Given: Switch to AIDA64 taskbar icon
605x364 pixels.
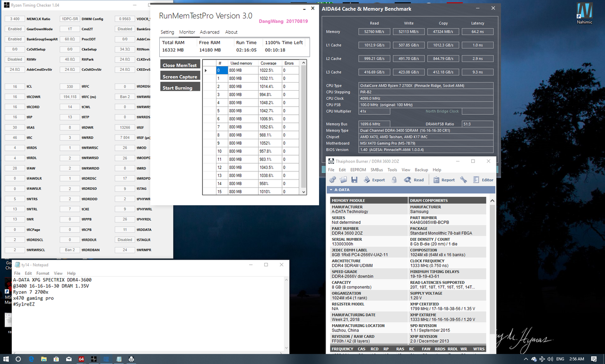Looking at the screenshot, I should [81, 359].
